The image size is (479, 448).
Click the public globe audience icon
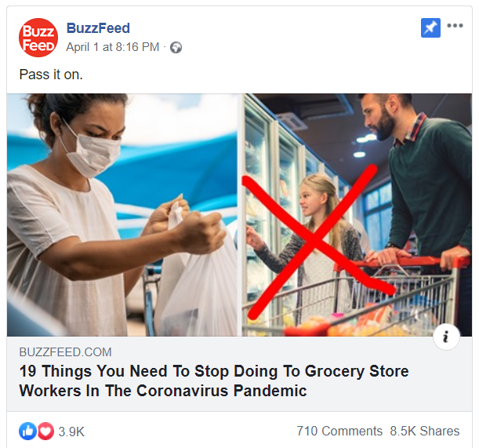coord(176,47)
